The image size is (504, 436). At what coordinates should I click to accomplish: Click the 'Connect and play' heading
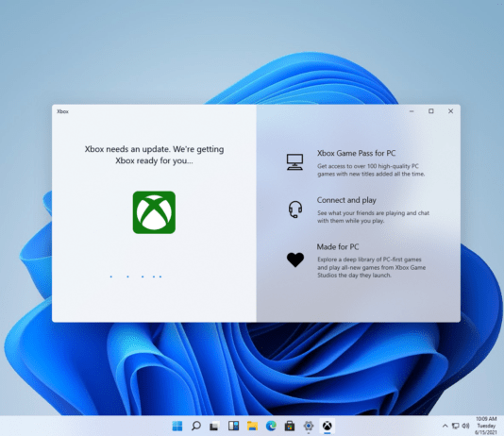click(x=346, y=200)
